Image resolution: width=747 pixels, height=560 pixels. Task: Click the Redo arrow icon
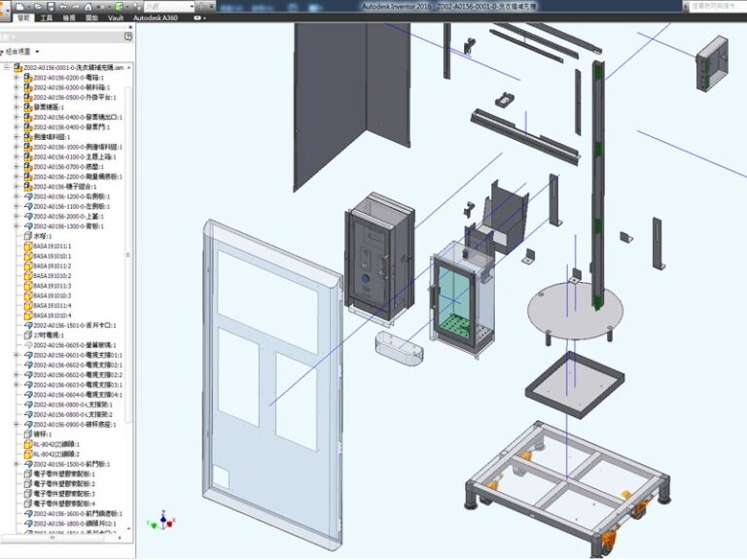pyautogui.click(x=75, y=6)
